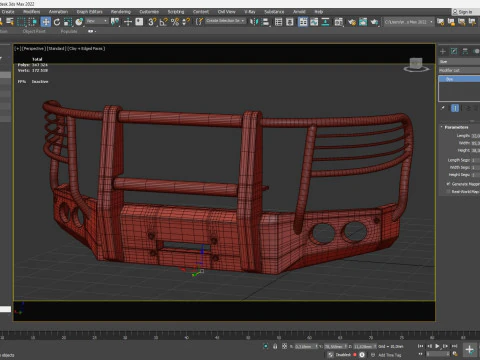Open the Rendering menu
This screenshot has width=480, height=360.
121,12
